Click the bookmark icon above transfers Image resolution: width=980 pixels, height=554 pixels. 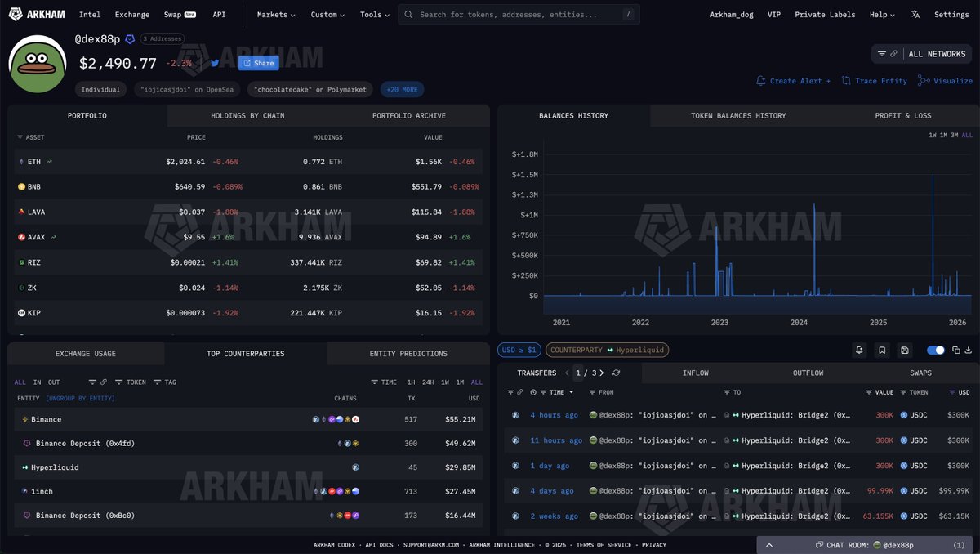pos(882,350)
